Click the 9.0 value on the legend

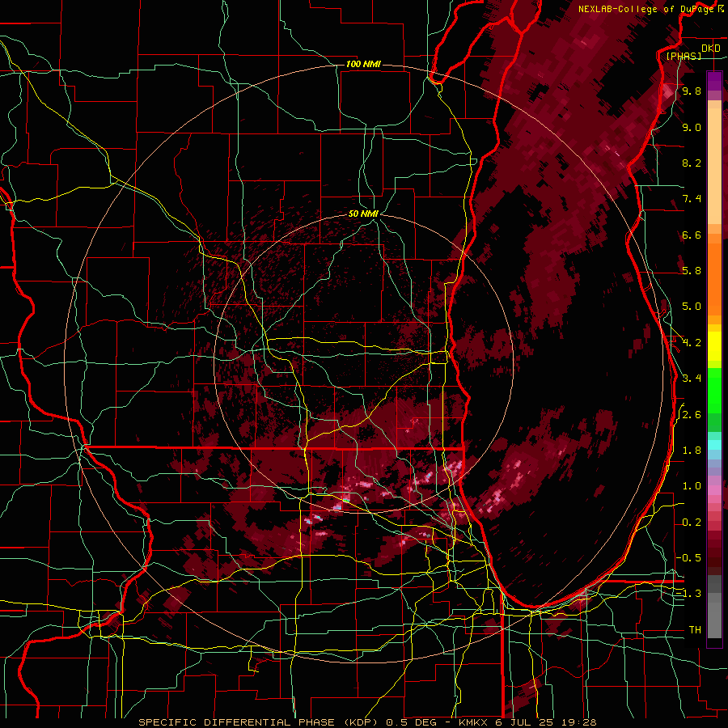click(692, 127)
